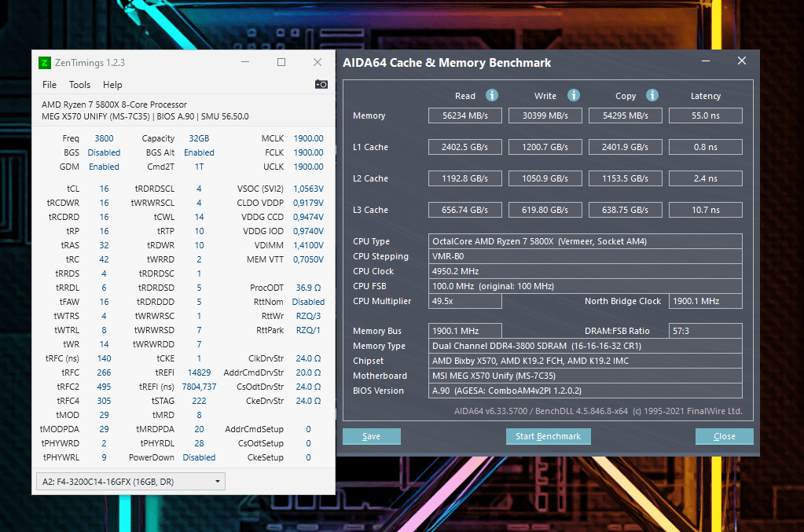Click the tREFI value 14829

[199, 372]
